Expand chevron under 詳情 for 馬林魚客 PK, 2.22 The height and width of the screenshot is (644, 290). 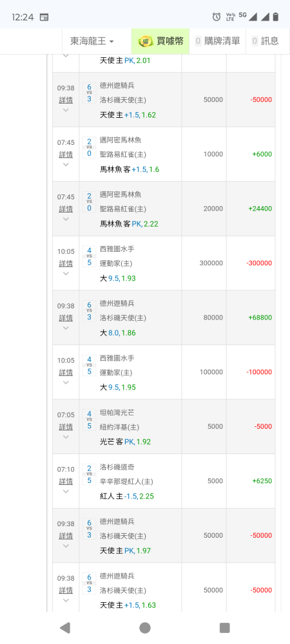pos(66,219)
